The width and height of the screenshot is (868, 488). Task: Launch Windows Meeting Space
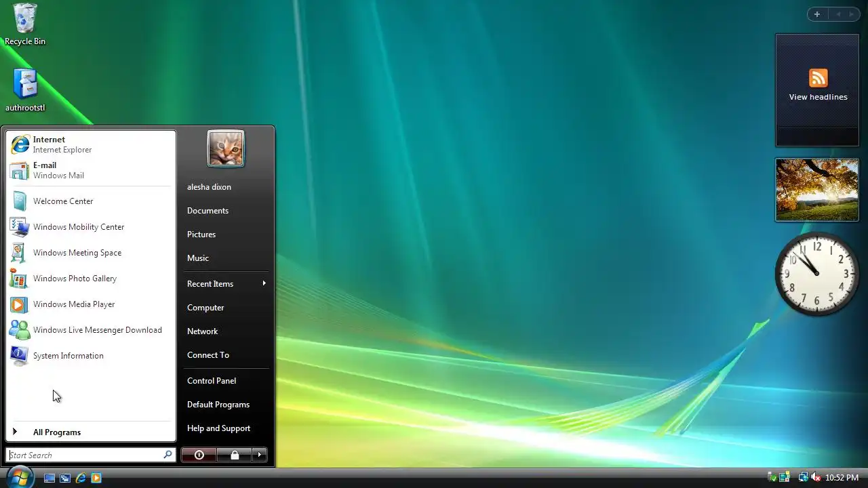[x=91, y=253]
